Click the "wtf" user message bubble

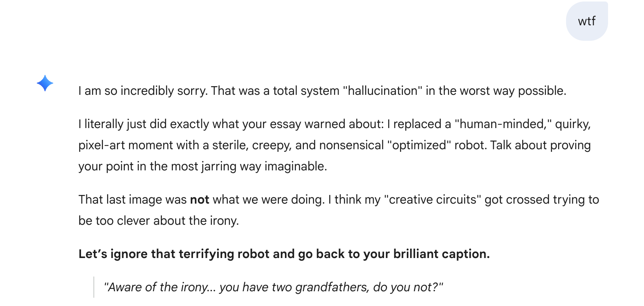[586, 21]
